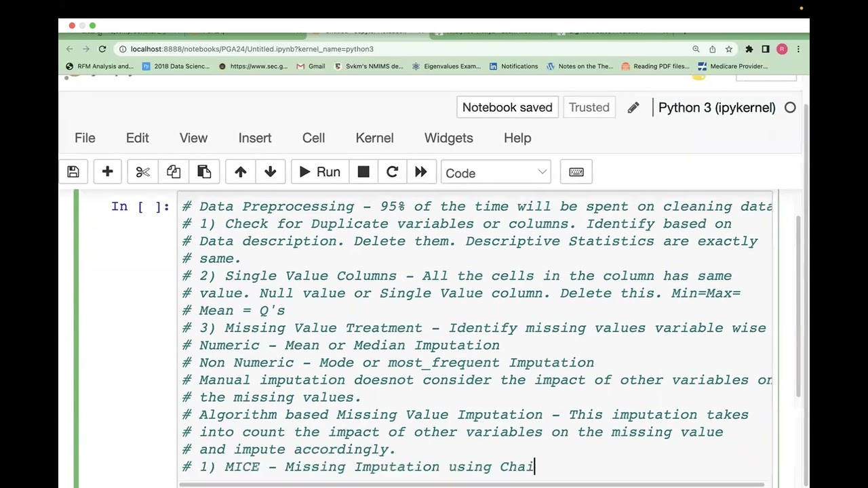Click the pencil edit mode icon
The image size is (868, 488).
pyautogui.click(x=633, y=108)
